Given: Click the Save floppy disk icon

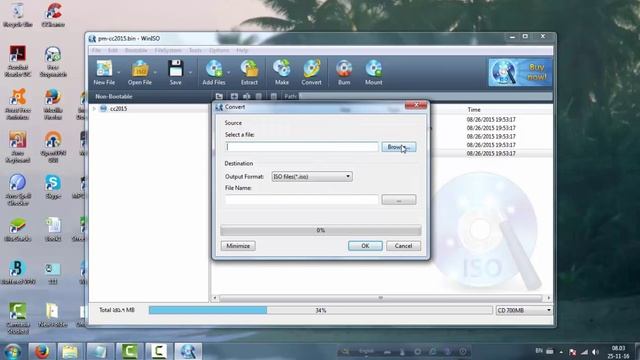Looking at the screenshot, I should [176, 68].
